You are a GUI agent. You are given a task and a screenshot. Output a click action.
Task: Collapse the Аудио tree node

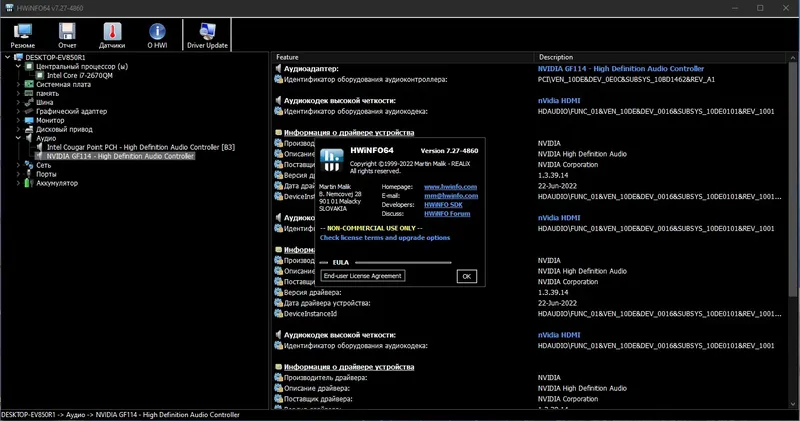click(18, 138)
